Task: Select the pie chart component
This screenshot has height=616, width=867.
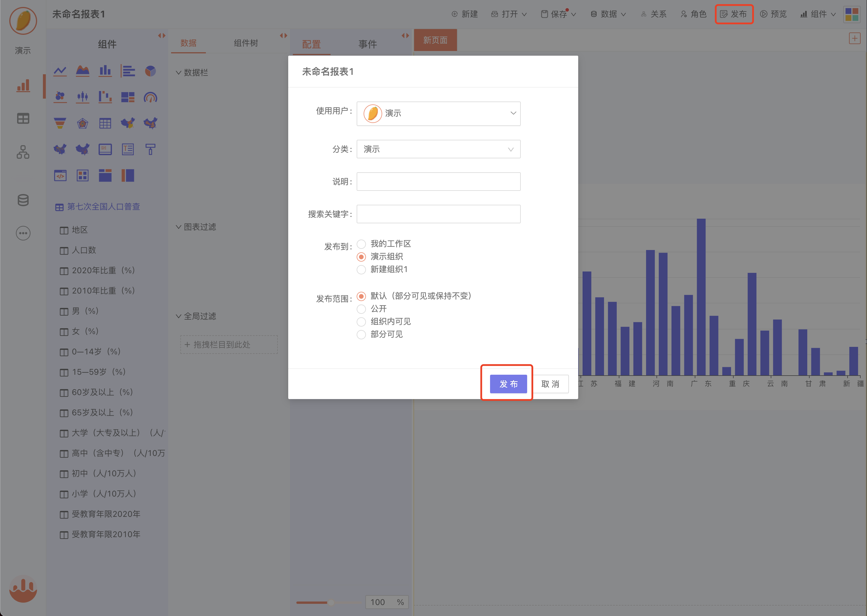Action: pos(150,71)
